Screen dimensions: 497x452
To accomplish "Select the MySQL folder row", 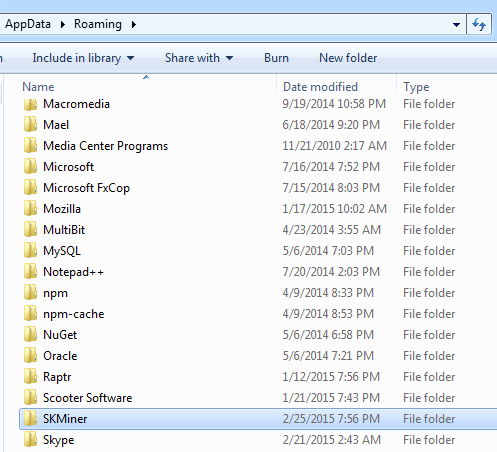I will click(258, 251).
